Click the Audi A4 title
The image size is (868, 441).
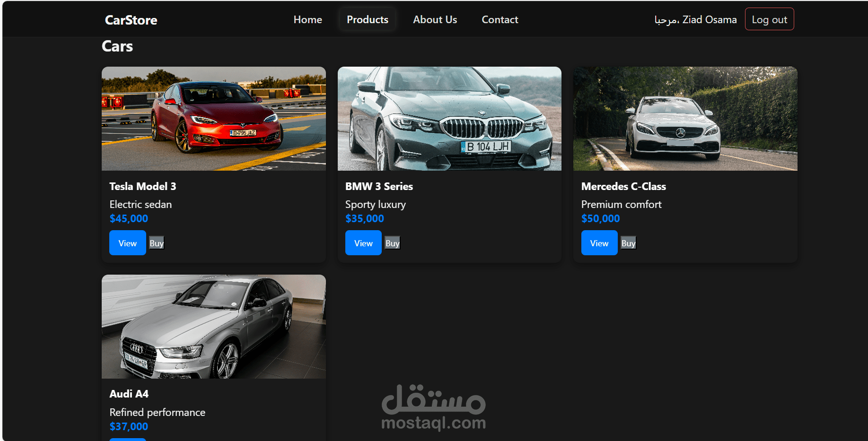(129, 394)
